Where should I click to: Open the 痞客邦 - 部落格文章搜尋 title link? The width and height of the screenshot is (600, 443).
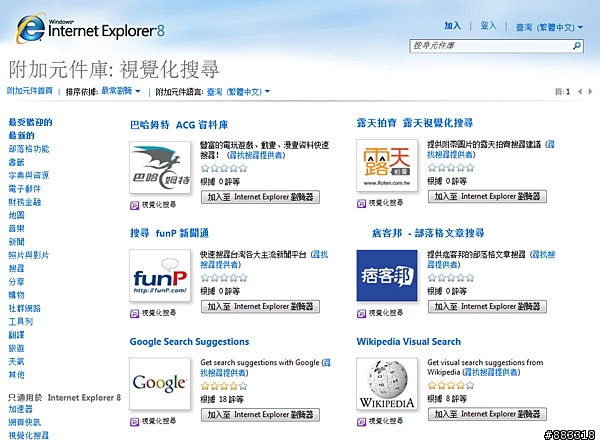point(428,233)
